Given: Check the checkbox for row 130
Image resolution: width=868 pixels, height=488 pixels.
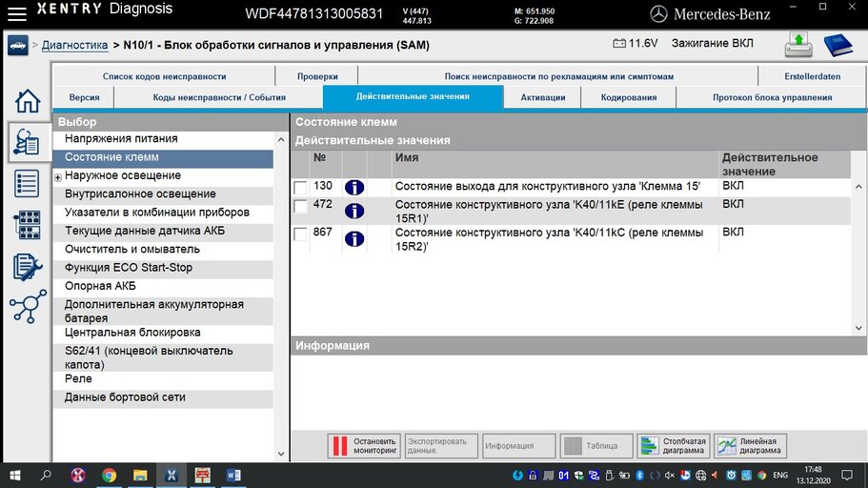Looking at the screenshot, I should tap(300, 188).
